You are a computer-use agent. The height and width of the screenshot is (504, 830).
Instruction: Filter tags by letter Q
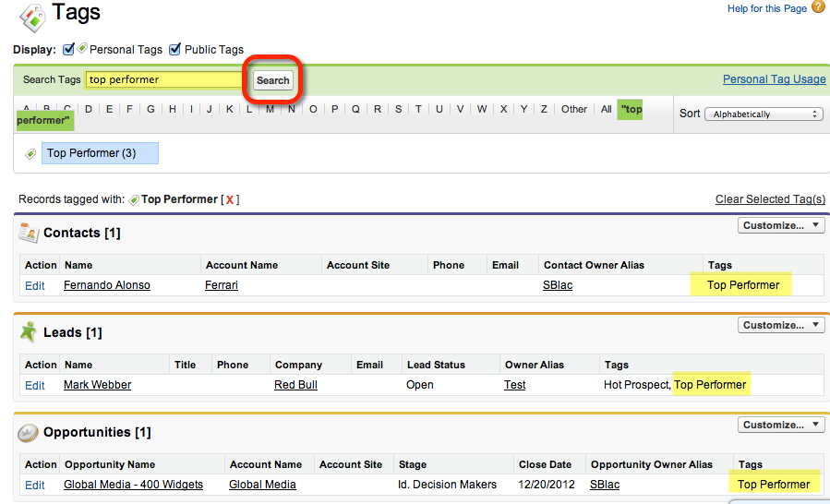coord(355,109)
